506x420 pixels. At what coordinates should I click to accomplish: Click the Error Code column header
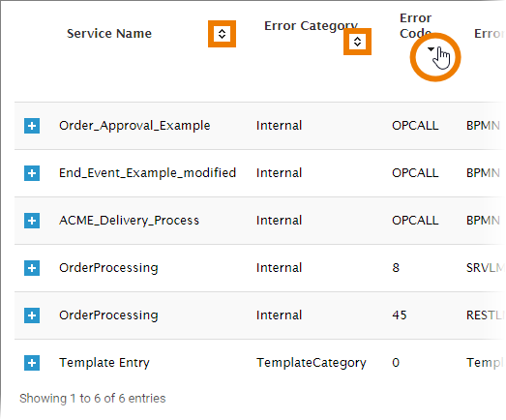coord(415,26)
